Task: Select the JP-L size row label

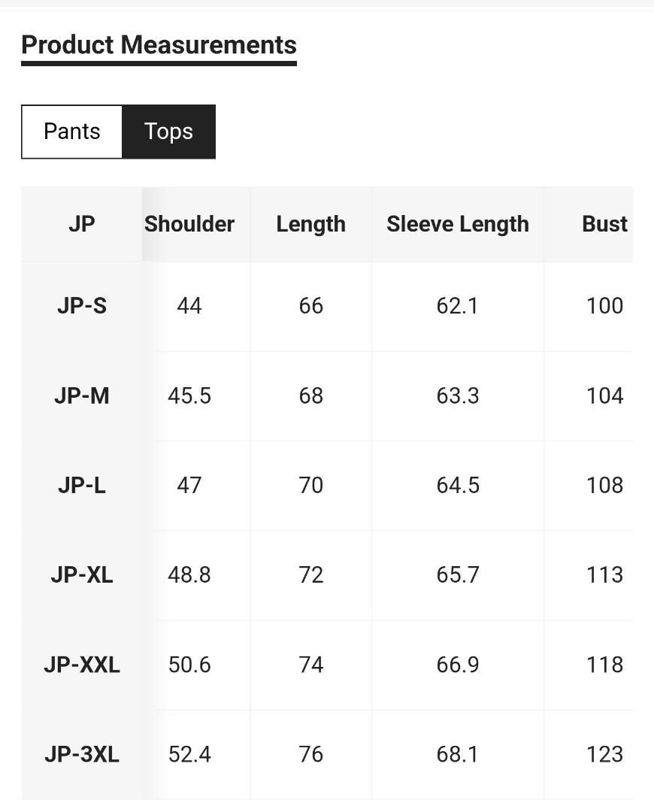Action: click(x=82, y=486)
